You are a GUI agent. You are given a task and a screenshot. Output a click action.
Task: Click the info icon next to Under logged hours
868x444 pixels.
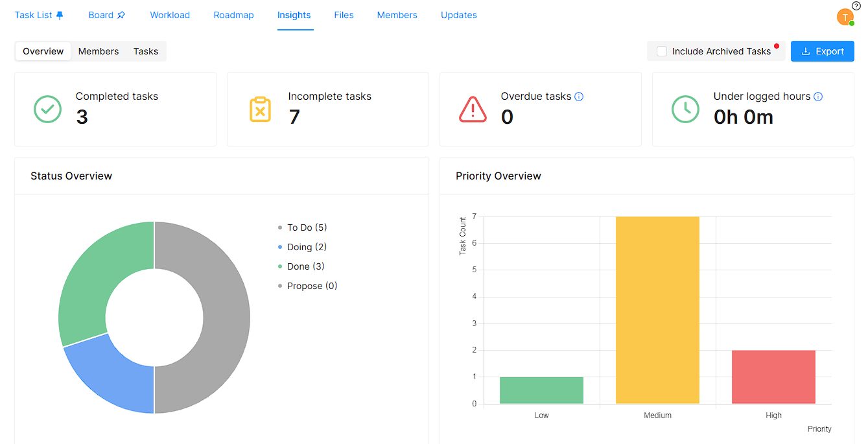[x=818, y=97]
